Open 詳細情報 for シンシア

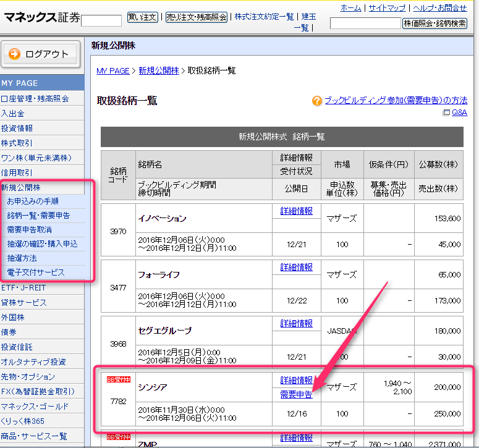296,380
